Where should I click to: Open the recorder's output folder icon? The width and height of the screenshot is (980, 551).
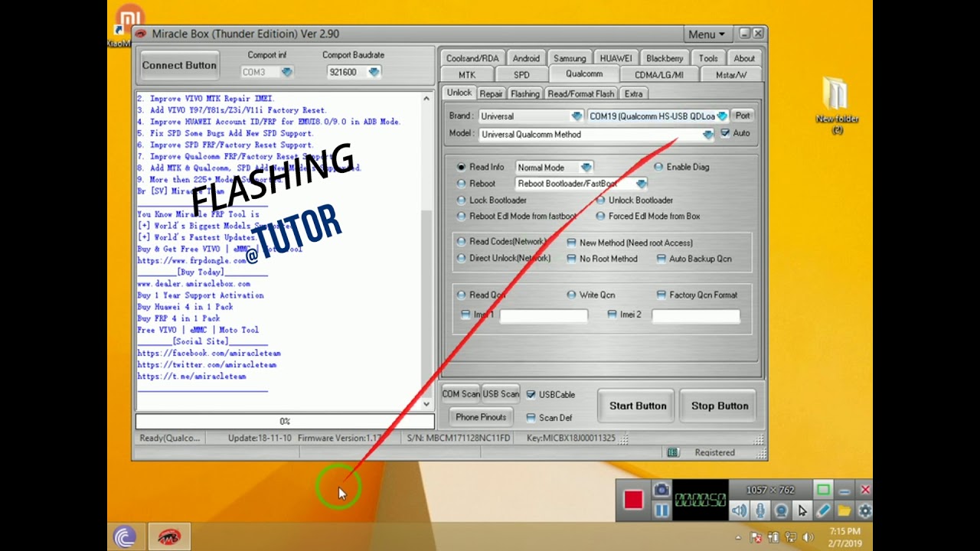[844, 510]
